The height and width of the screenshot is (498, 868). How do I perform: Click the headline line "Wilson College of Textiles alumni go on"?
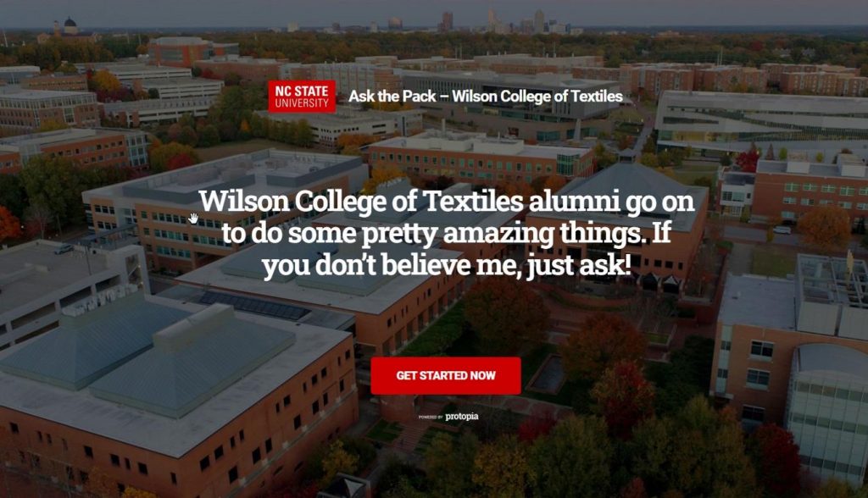[446, 201]
